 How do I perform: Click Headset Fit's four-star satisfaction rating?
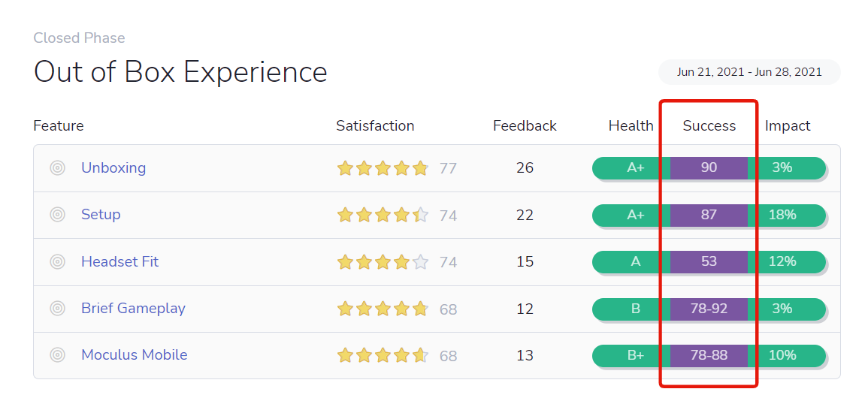click(383, 262)
